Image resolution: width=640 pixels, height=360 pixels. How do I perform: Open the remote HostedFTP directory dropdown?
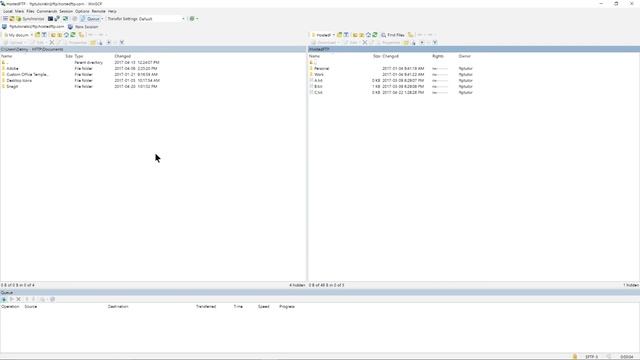click(x=323, y=35)
